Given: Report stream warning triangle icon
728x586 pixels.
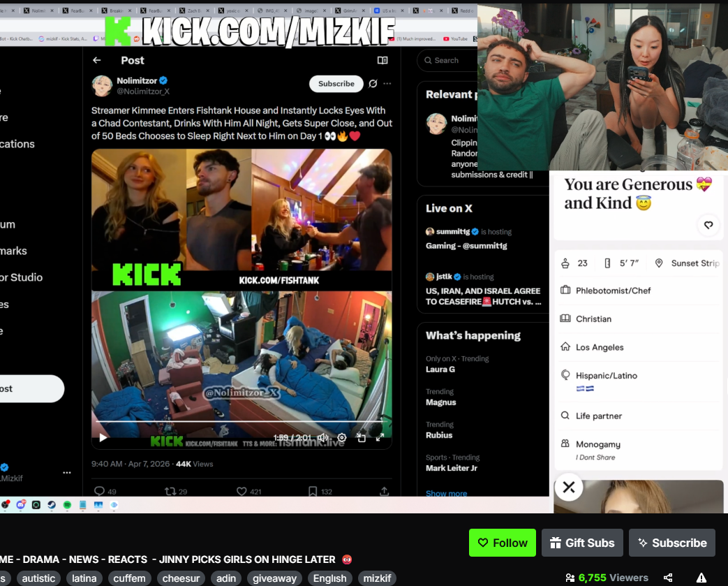Looking at the screenshot, I should [701, 578].
